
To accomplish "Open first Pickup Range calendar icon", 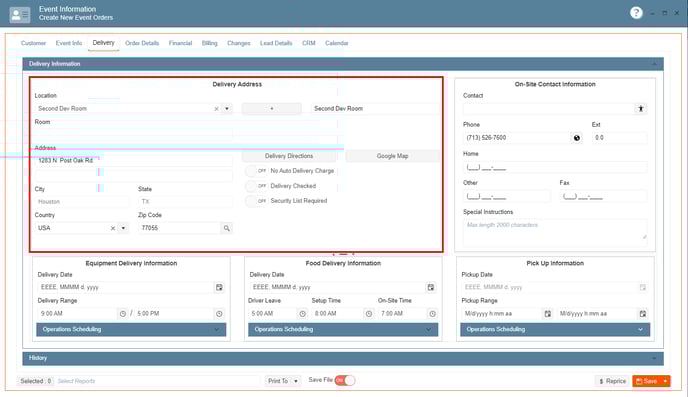I will (548, 314).
